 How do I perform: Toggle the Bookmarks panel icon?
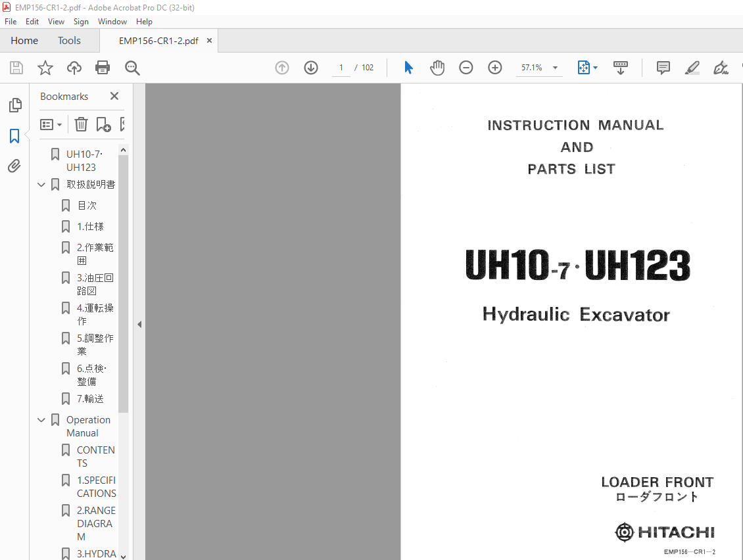(x=14, y=136)
